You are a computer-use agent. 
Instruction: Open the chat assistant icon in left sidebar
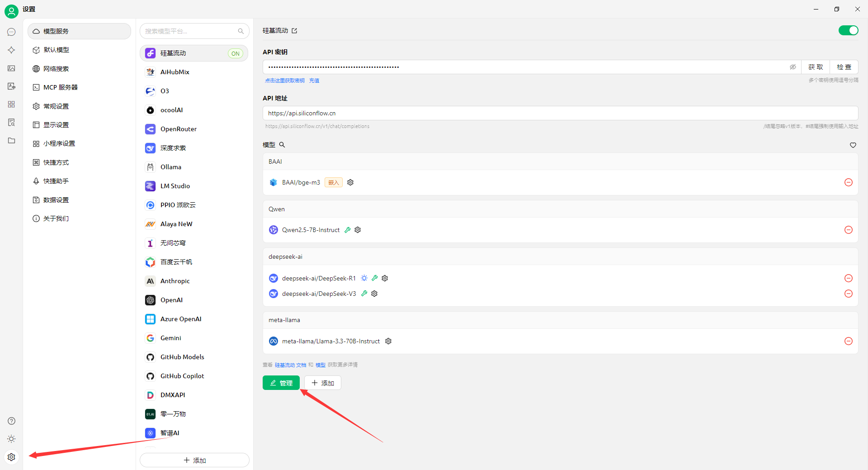pos(11,32)
